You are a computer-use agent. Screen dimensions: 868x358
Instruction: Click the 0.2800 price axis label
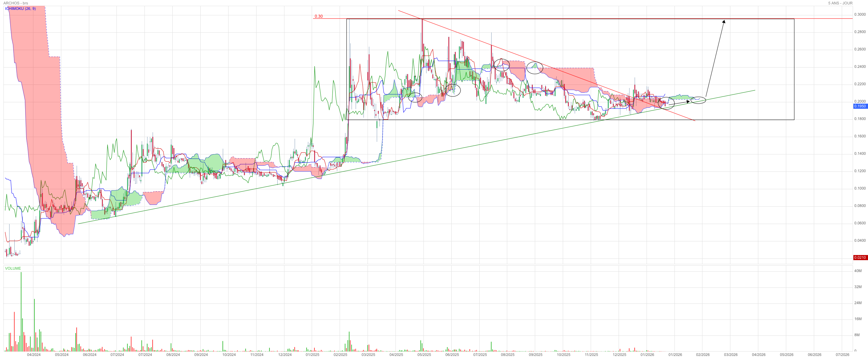point(860,32)
